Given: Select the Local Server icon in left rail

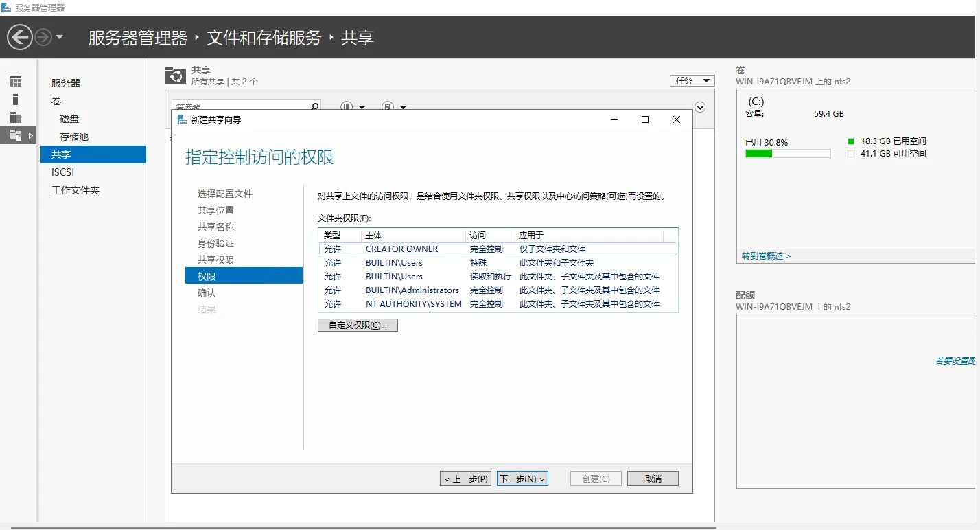Looking at the screenshot, I should point(16,100).
